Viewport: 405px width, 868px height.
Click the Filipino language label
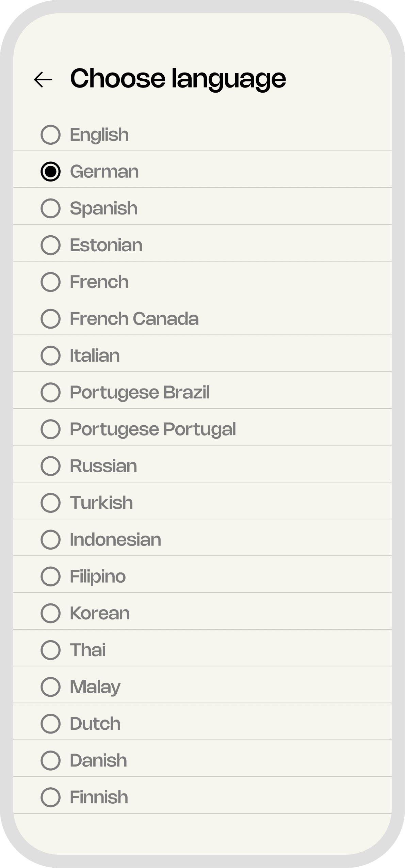(x=98, y=576)
